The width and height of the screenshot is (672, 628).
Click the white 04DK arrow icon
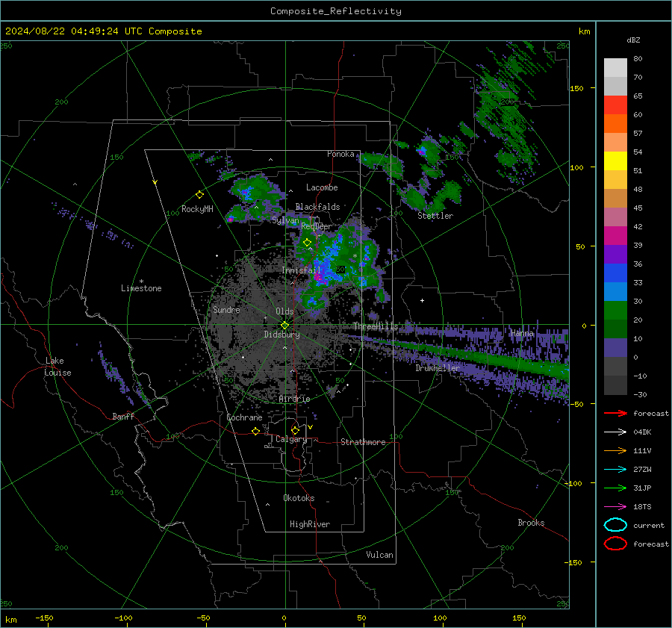tap(615, 432)
